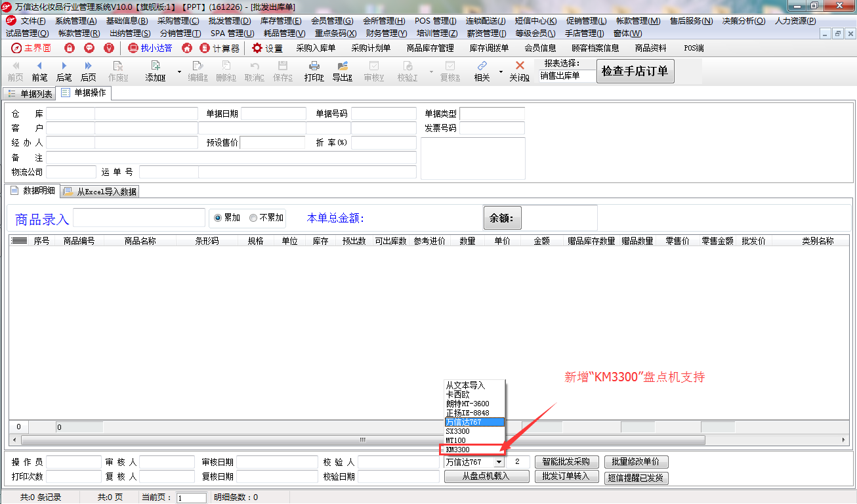Choose KM3300 in the device list

click(x=474, y=450)
